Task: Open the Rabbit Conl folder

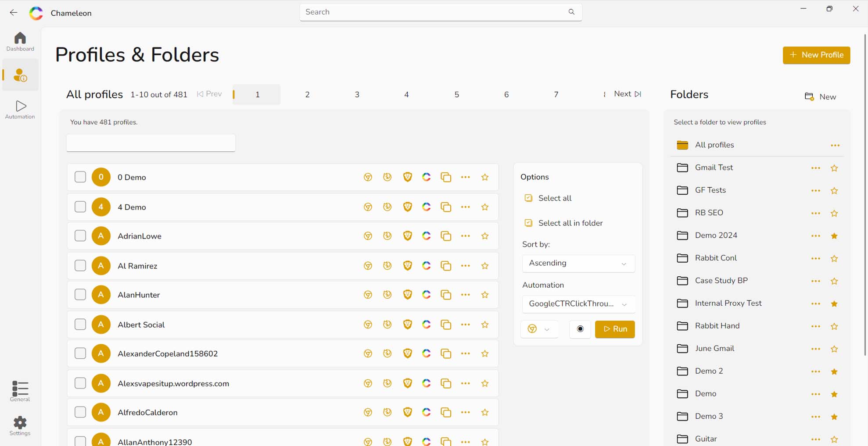Action: (x=716, y=258)
